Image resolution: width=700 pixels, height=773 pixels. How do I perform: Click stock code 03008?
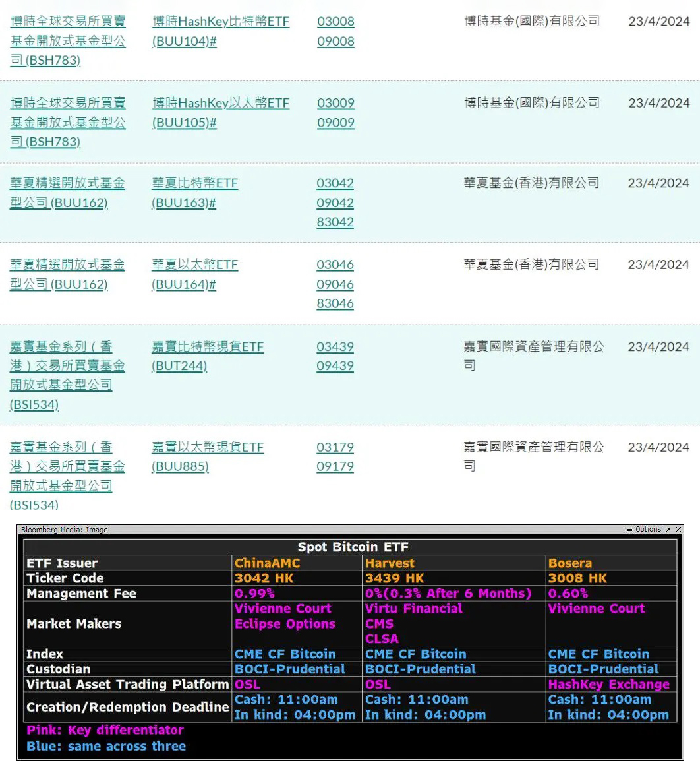pos(335,22)
